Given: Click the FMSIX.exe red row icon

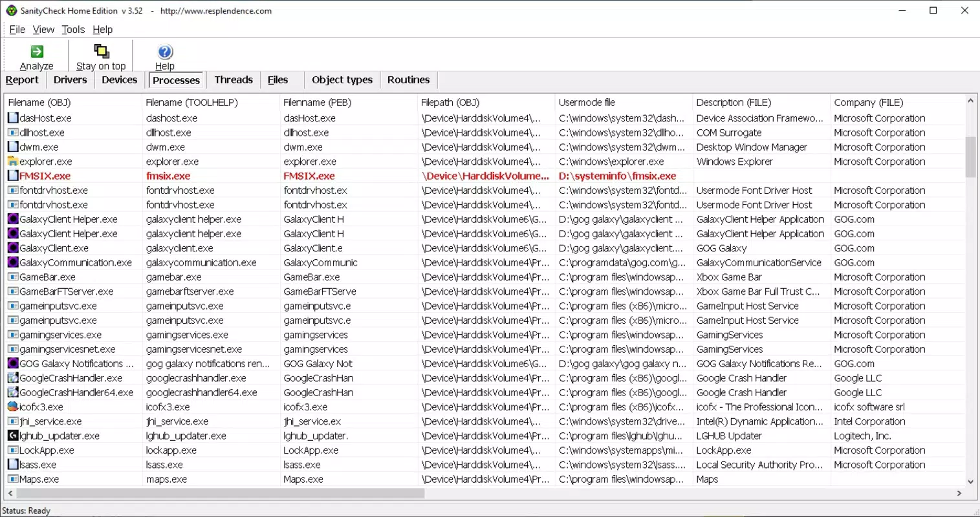Looking at the screenshot, I should 13,176.
